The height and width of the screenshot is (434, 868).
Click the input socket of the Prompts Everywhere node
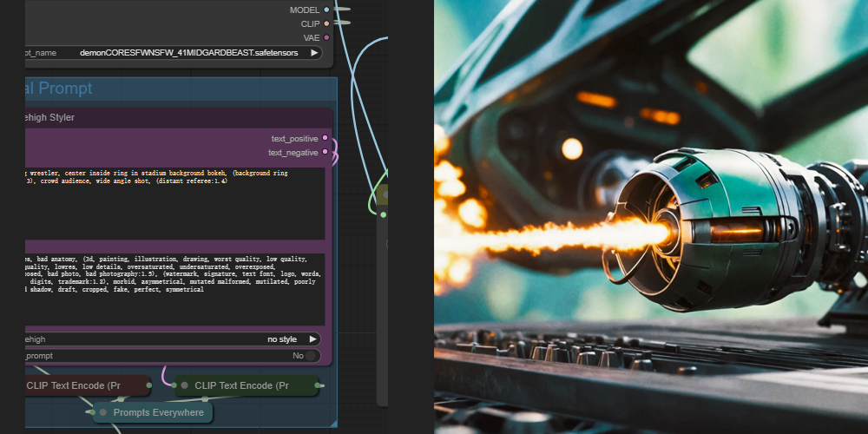(x=94, y=412)
